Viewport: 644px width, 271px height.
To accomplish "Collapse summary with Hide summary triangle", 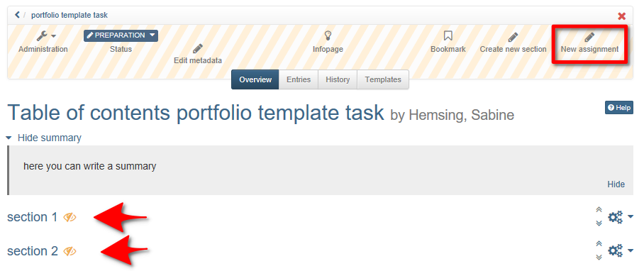I will coord(9,138).
